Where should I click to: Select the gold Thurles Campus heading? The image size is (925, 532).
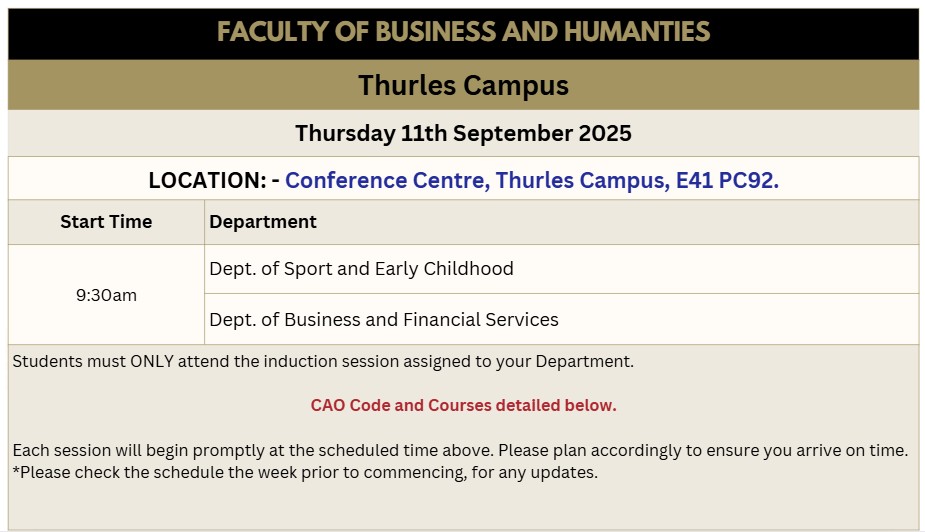(x=463, y=85)
